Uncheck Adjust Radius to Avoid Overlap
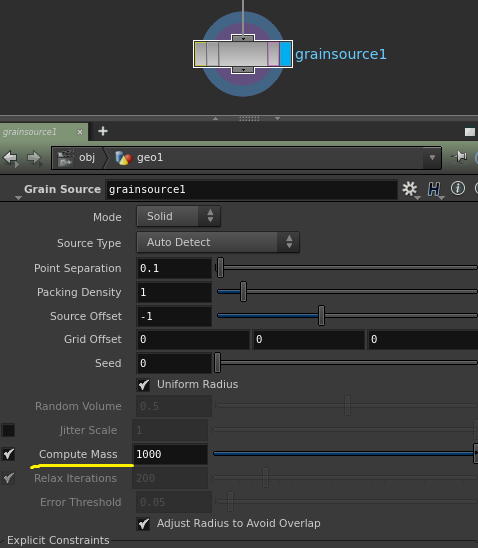478x548 pixels. click(144, 524)
